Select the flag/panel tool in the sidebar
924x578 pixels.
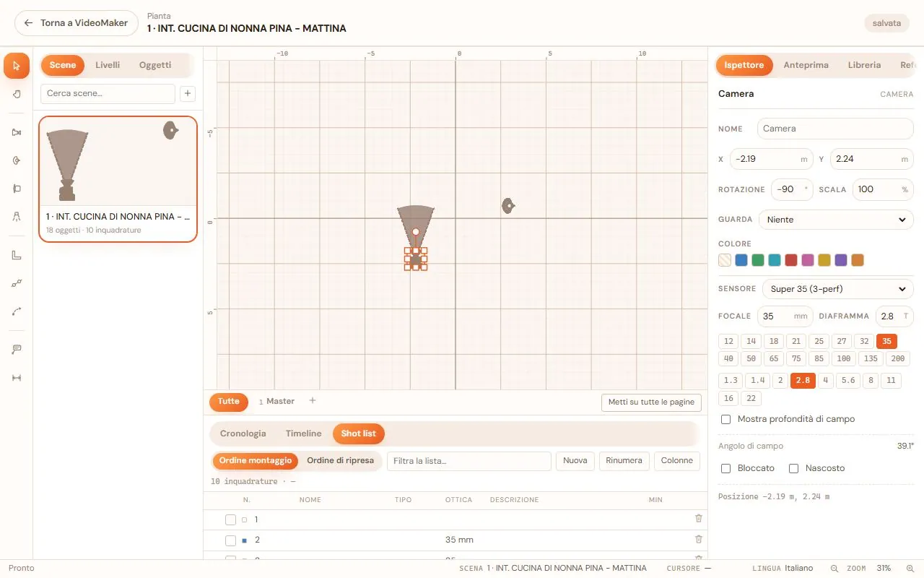tap(17, 189)
